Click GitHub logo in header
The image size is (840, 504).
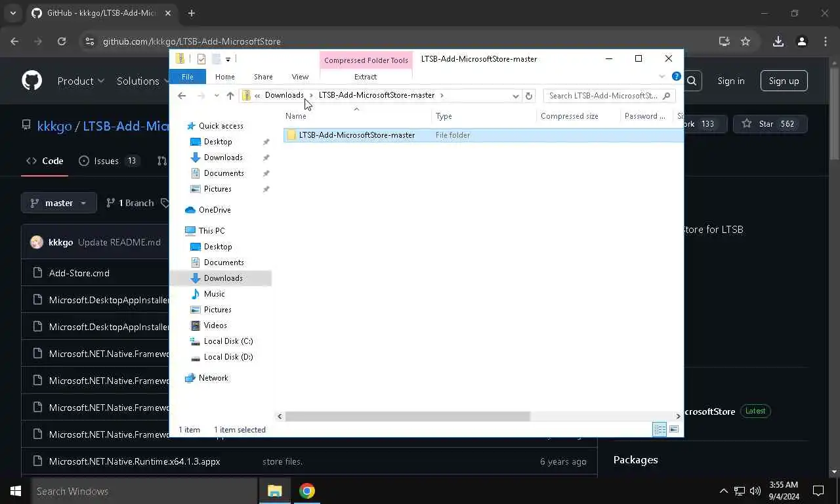(31, 81)
